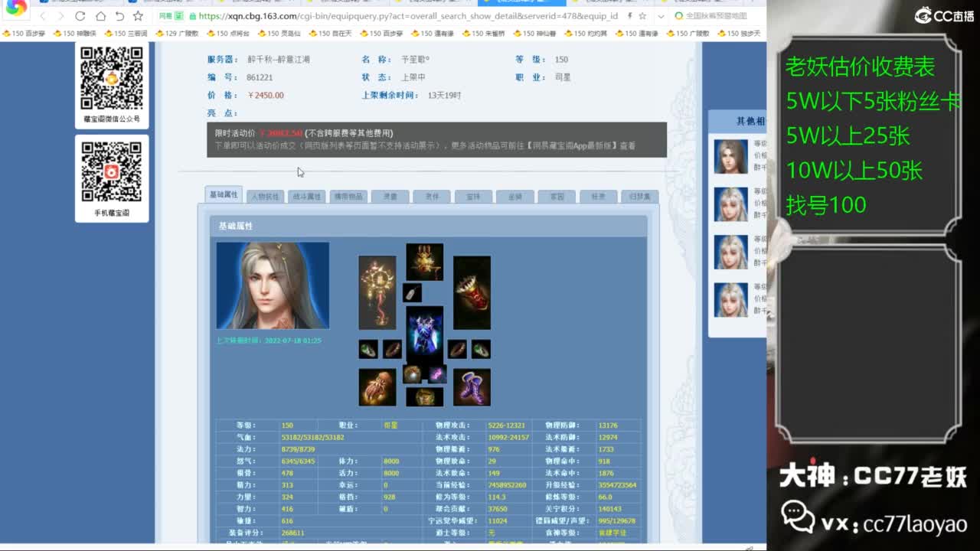This screenshot has height=551, width=980.
Task: Switch to the 灵兽 tab
Action: point(390,197)
